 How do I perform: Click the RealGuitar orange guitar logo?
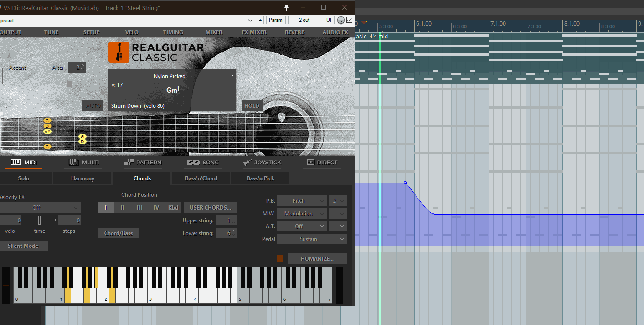119,52
